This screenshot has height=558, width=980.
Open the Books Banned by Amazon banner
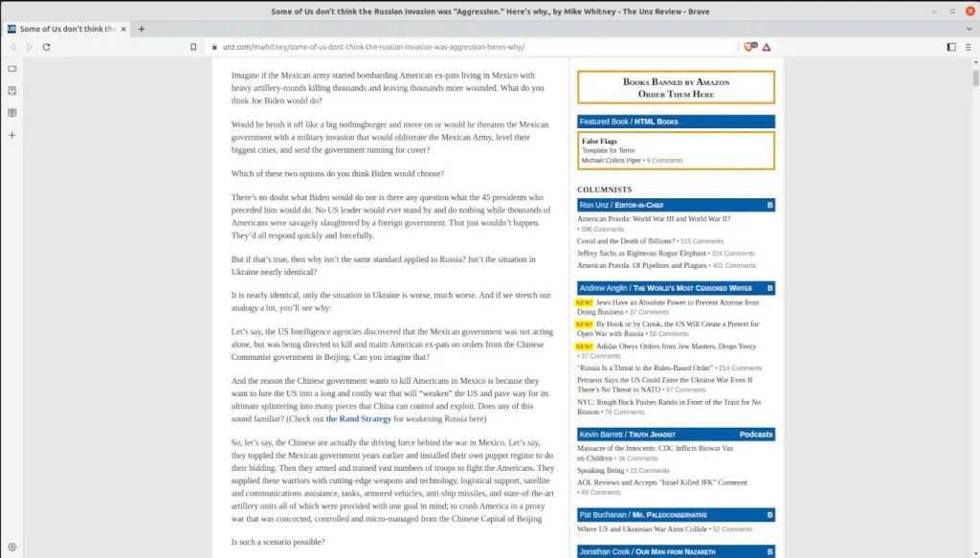click(x=676, y=87)
